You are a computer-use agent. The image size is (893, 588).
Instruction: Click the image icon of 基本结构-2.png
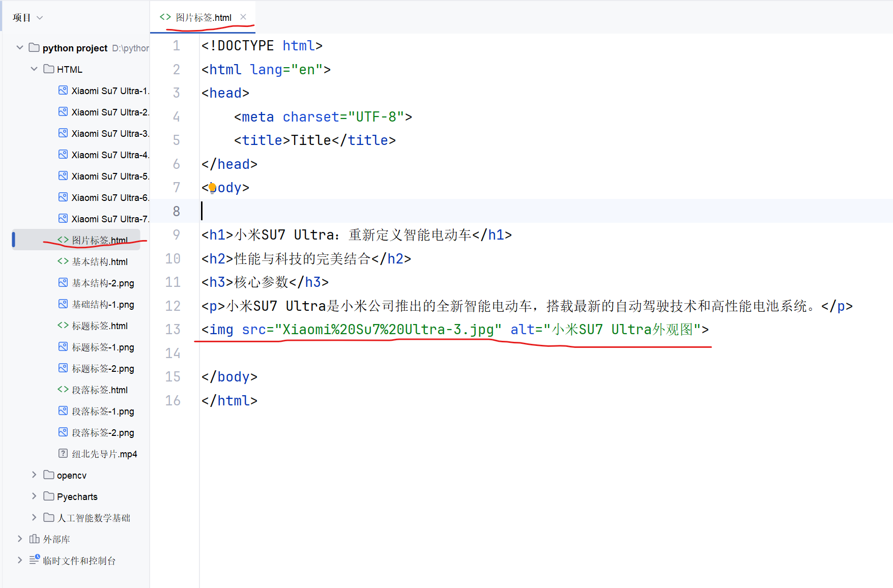point(63,283)
